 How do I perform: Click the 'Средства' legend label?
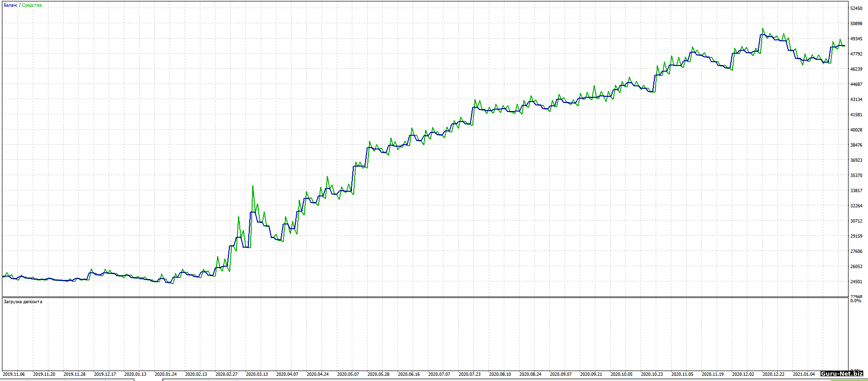32,5
